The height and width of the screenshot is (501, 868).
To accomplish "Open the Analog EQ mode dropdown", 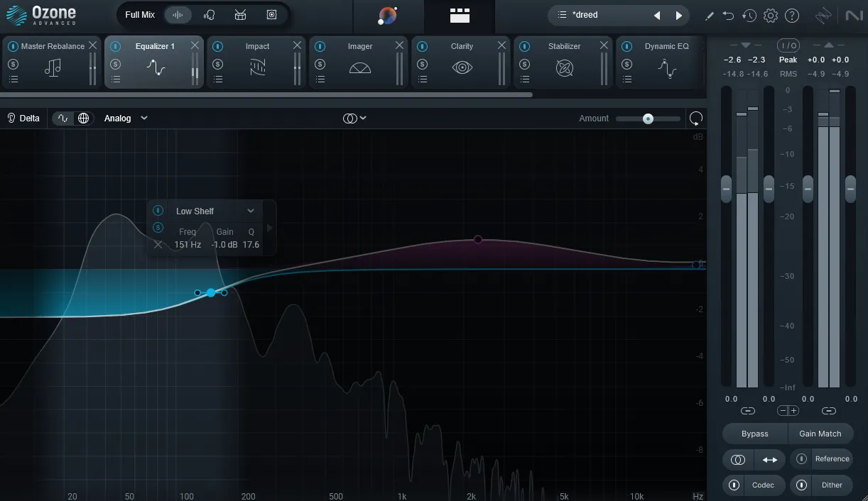I will pos(126,119).
